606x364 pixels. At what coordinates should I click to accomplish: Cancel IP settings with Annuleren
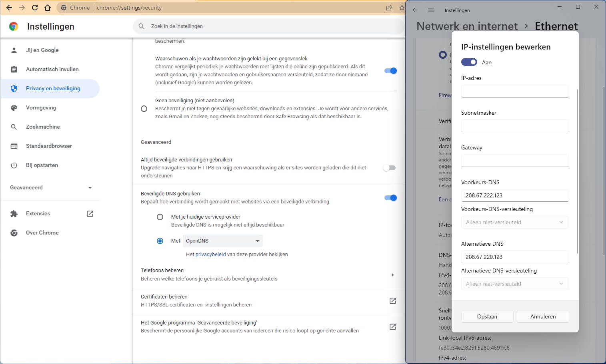coord(543,316)
